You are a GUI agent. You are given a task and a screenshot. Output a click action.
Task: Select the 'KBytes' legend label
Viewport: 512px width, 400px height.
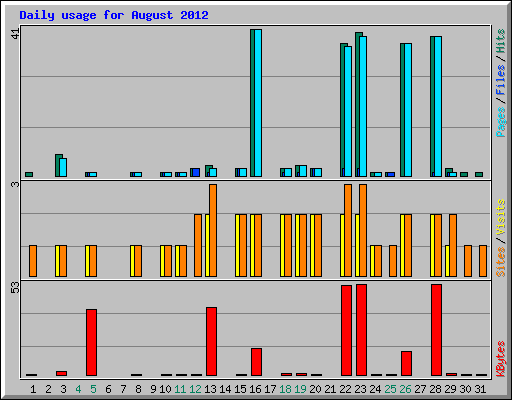click(x=500, y=359)
